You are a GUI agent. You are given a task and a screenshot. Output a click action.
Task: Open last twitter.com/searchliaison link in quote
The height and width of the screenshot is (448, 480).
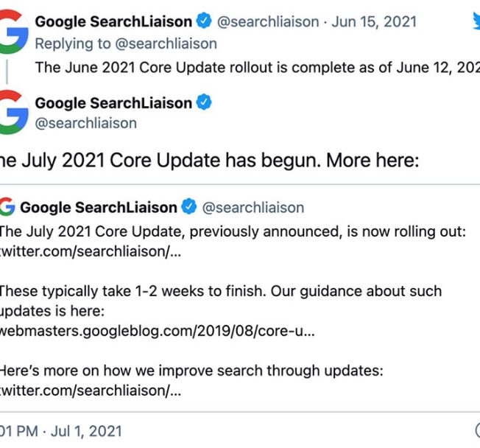91,391
